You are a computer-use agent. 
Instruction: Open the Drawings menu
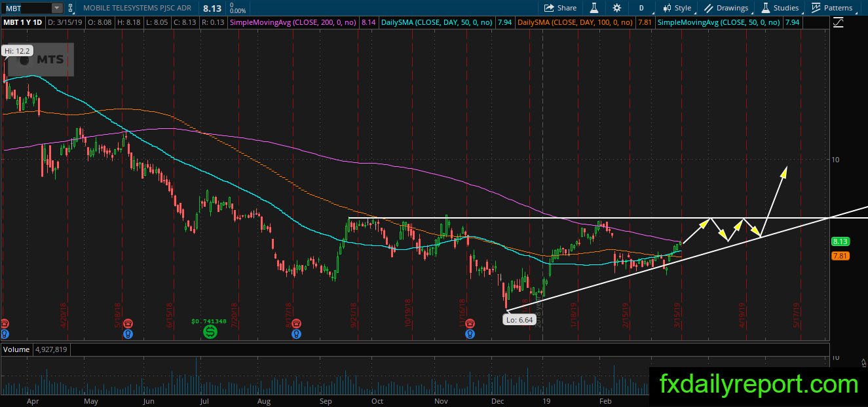coord(726,8)
